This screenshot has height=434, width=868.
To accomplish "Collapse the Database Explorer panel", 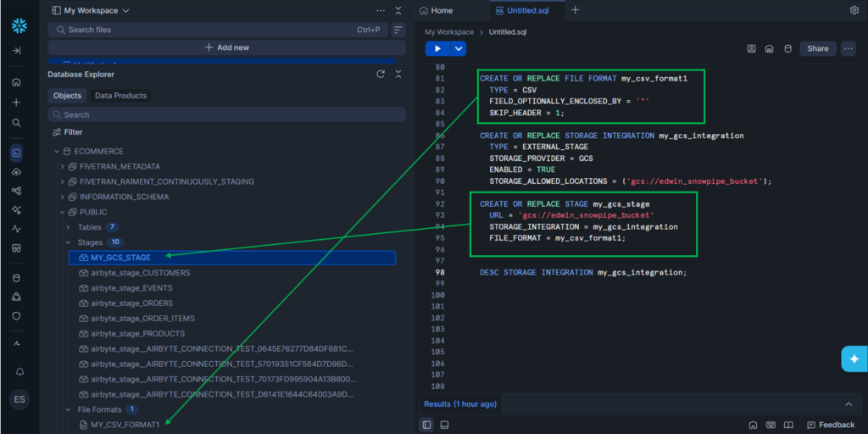I will (x=398, y=75).
